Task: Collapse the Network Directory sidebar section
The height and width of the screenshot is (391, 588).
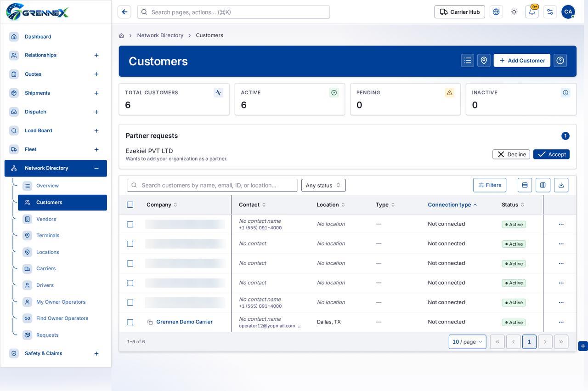Action: 96,168
